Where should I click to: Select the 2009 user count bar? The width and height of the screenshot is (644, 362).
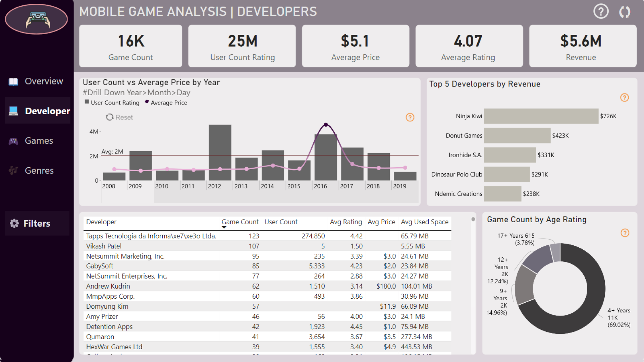tap(141, 166)
